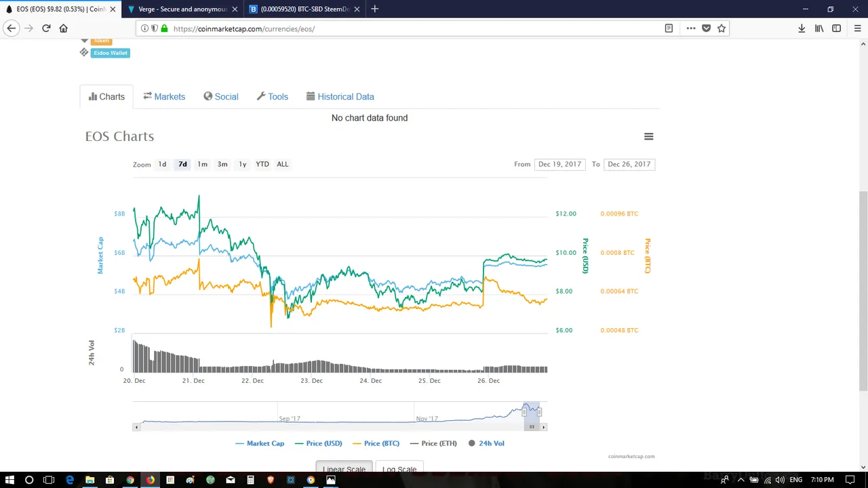
Task: Set chart zoom to 3m
Action: (x=222, y=164)
